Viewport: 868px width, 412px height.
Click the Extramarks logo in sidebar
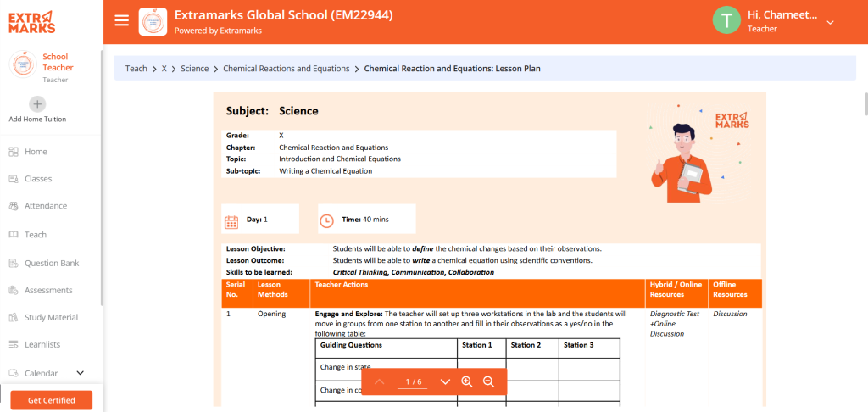click(31, 21)
